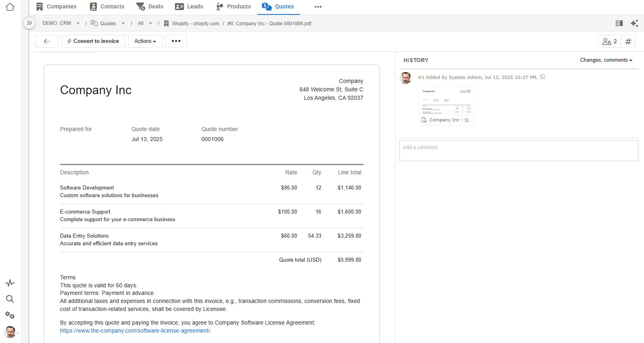The image size is (644, 343).
Task: Open the Deals funnel icon
Action: pyautogui.click(x=140, y=6)
